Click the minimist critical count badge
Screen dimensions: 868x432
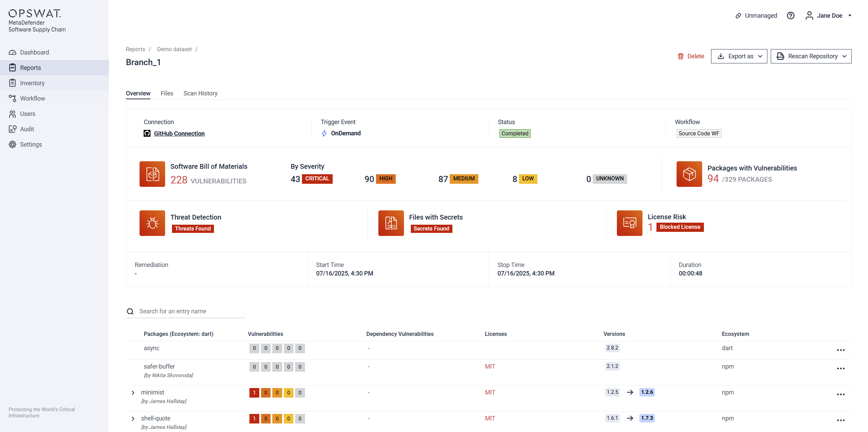pyautogui.click(x=254, y=393)
